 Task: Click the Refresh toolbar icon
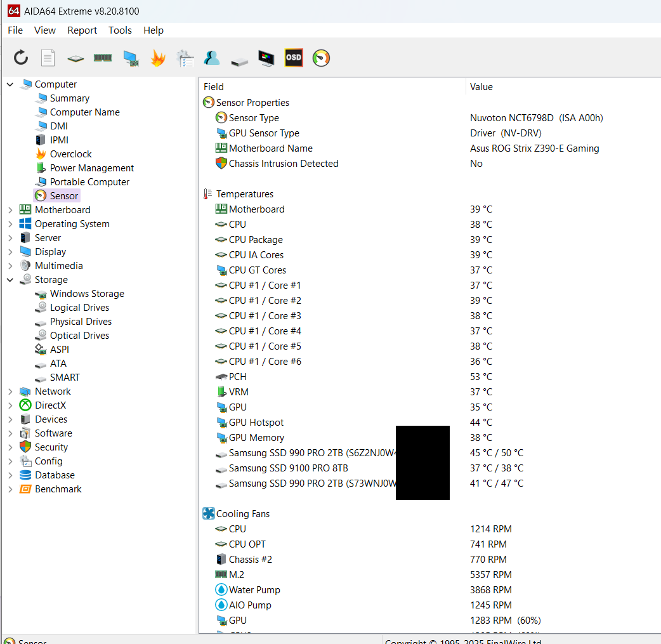(21, 58)
